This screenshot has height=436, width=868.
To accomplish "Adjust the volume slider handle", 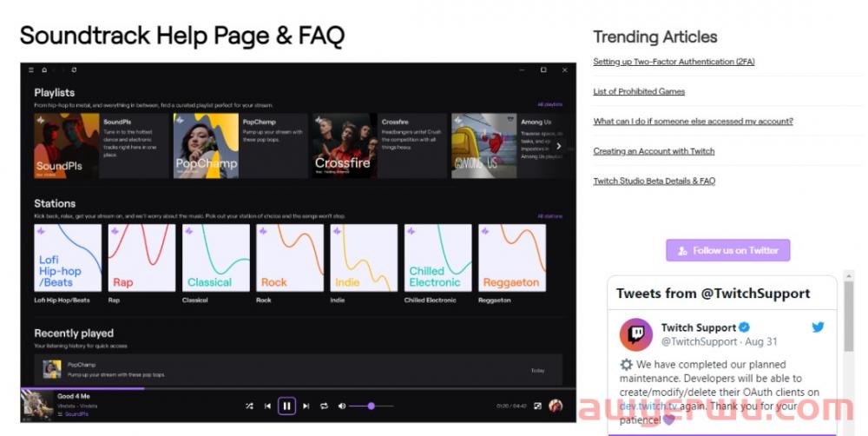I will click(372, 406).
